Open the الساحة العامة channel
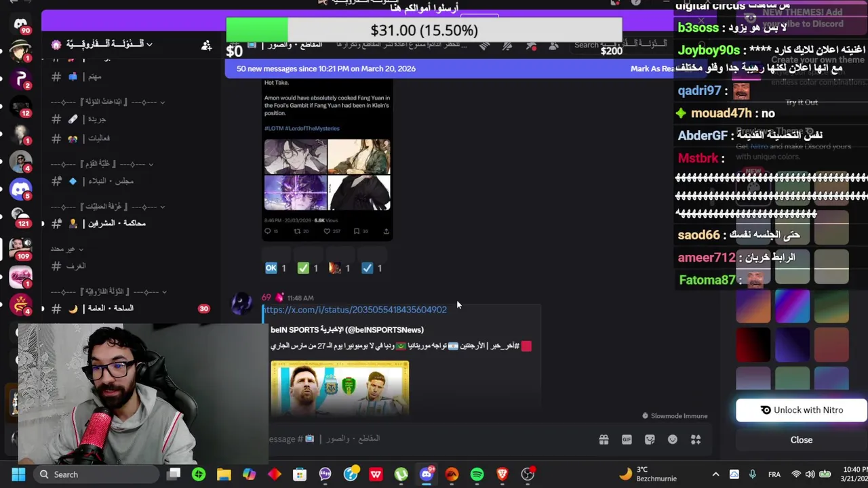This screenshot has height=488, width=868. (129, 308)
